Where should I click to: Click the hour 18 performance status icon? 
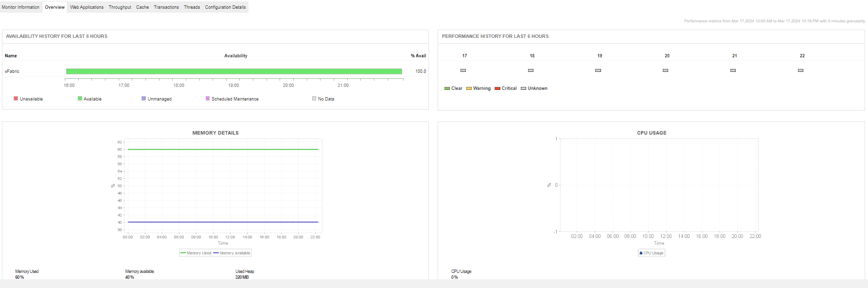pos(531,70)
